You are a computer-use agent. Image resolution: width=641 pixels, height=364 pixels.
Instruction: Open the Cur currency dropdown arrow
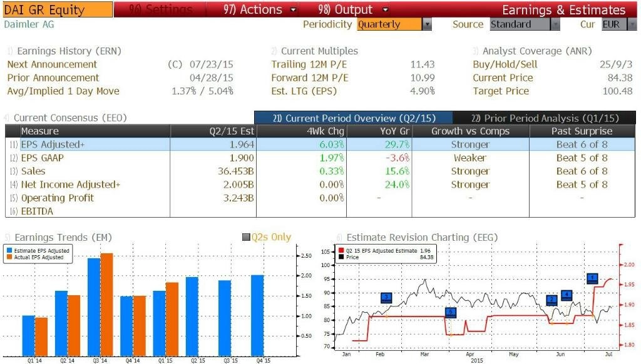[632, 24]
